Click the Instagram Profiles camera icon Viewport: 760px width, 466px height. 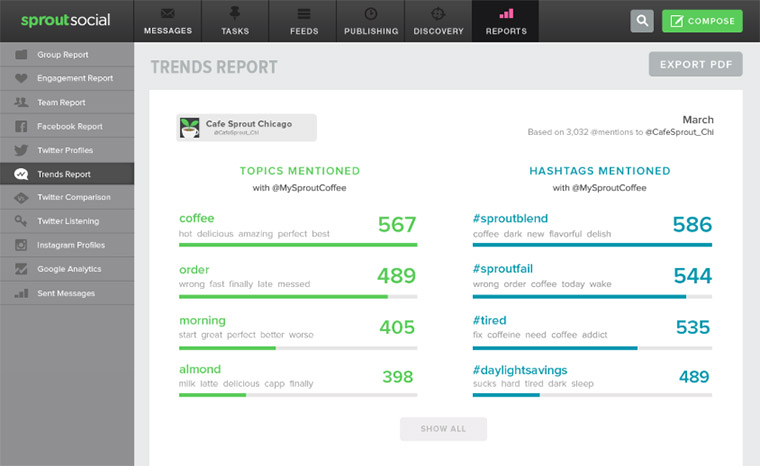click(21, 245)
